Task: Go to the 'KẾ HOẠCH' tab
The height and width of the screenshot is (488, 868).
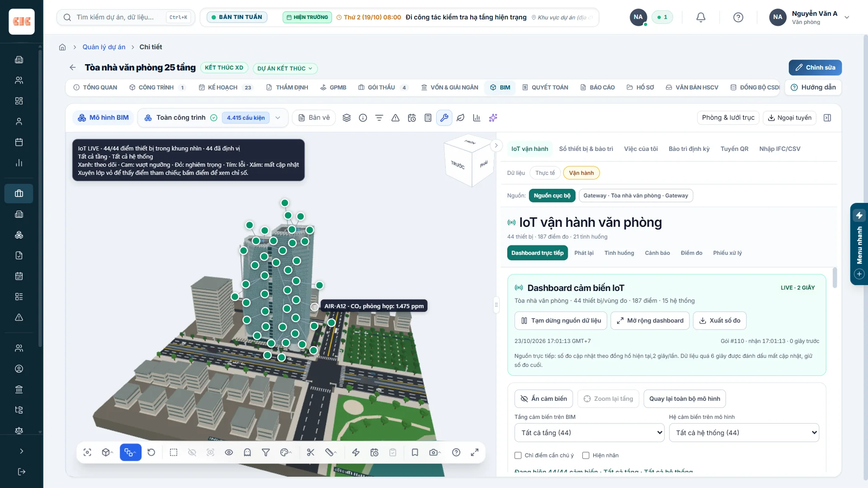Action: click(x=226, y=87)
